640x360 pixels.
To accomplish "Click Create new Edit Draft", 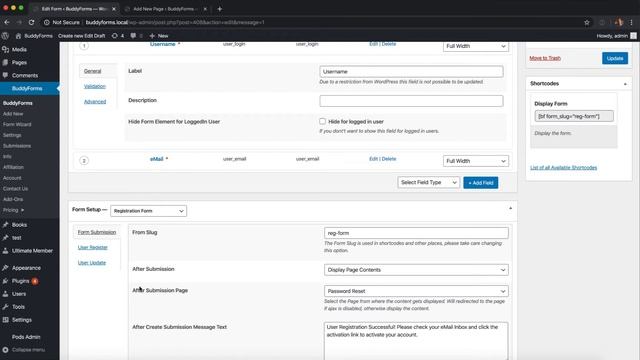I will (x=82, y=36).
